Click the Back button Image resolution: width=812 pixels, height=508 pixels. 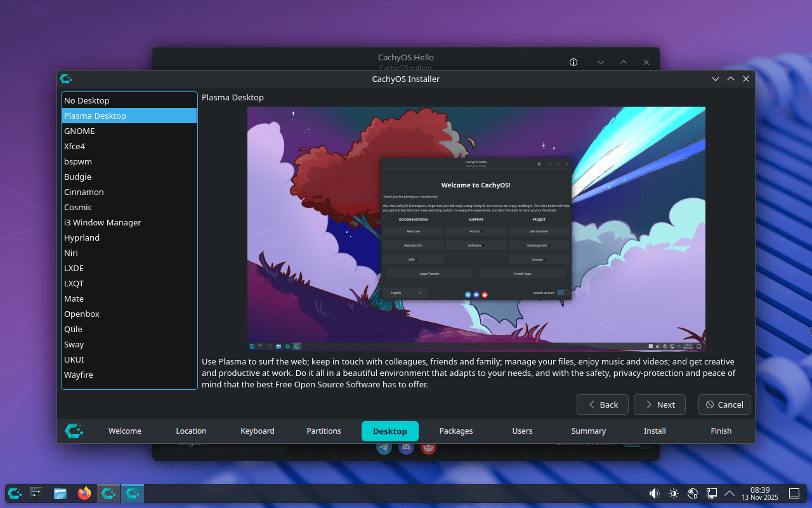tap(602, 404)
